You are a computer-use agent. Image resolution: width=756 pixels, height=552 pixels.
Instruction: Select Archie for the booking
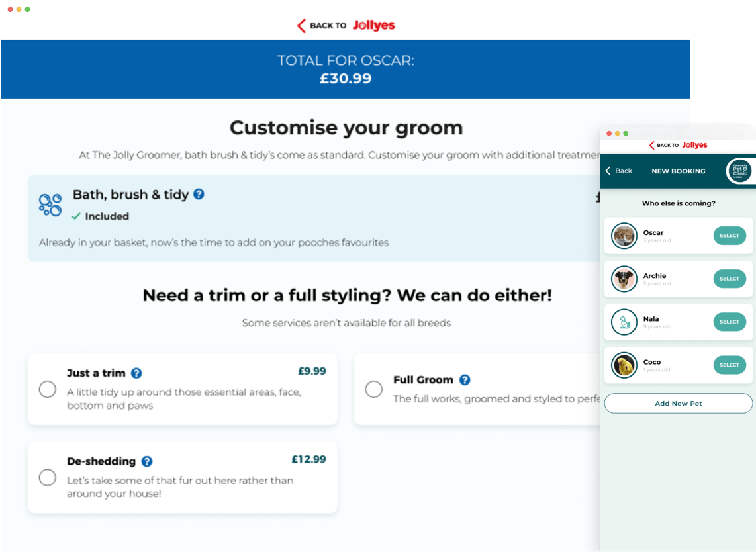tap(730, 279)
